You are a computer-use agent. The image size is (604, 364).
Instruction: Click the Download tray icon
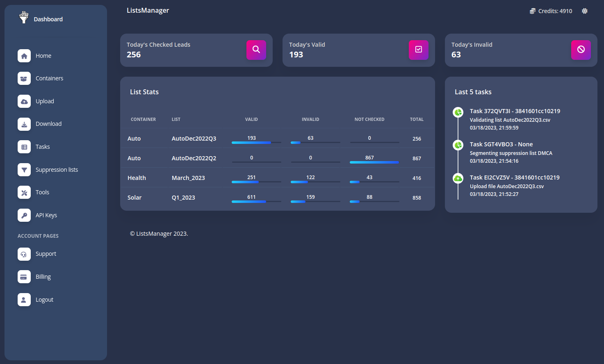click(x=24, y=124)
